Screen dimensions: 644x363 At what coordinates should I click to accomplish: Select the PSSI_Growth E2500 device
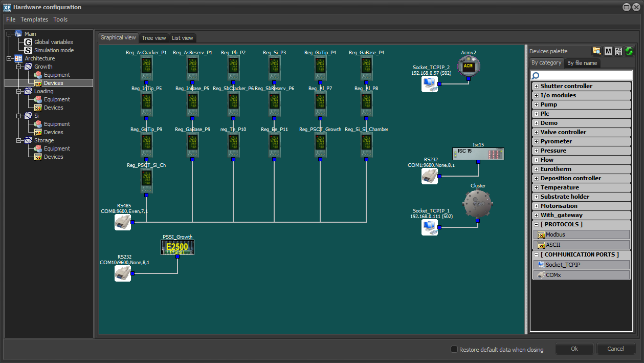(x=177, y=247)
